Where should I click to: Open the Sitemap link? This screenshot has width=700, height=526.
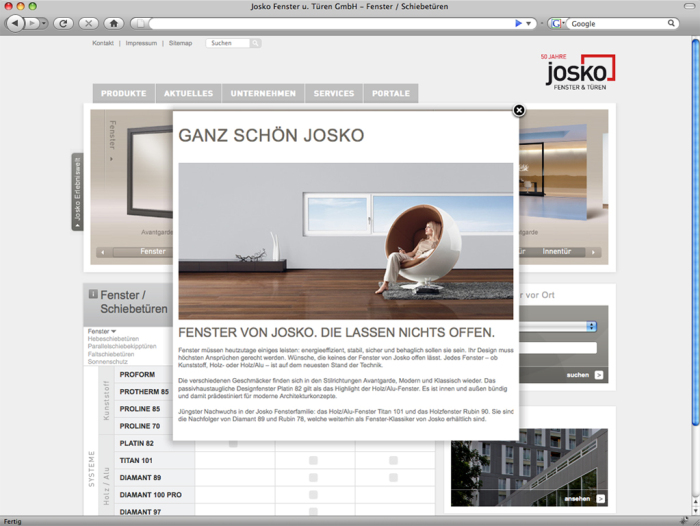click(180, 43)
